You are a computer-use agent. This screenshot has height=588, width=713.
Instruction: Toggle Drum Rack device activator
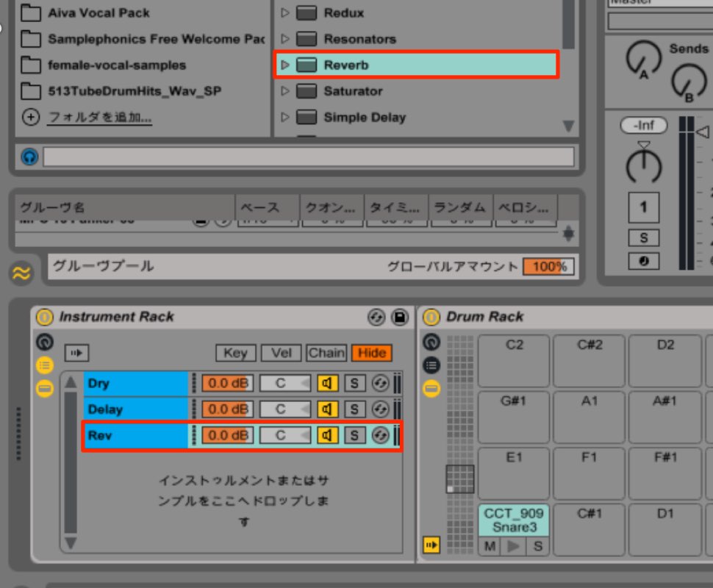point(431,317)
